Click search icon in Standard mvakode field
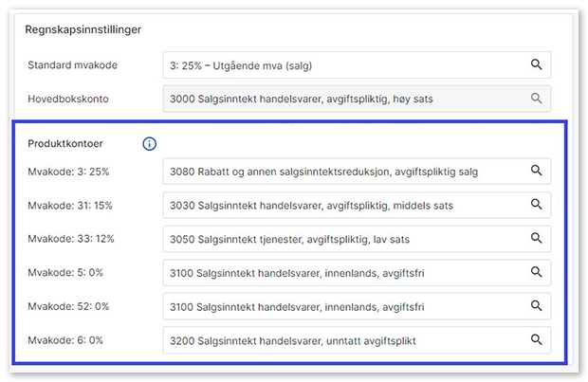Screen dimensions: 588x382 coord(536,64)
